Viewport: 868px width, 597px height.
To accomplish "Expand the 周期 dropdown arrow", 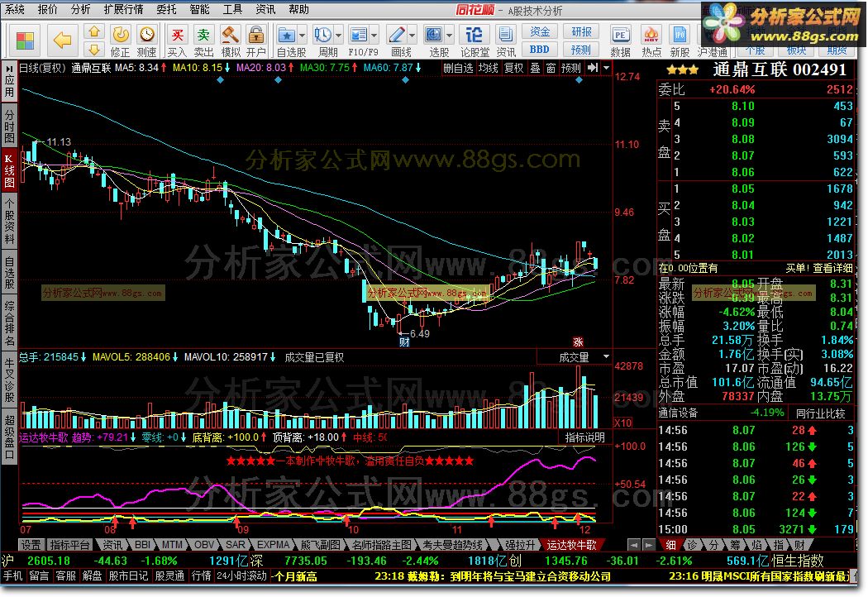I will (338, 36).
